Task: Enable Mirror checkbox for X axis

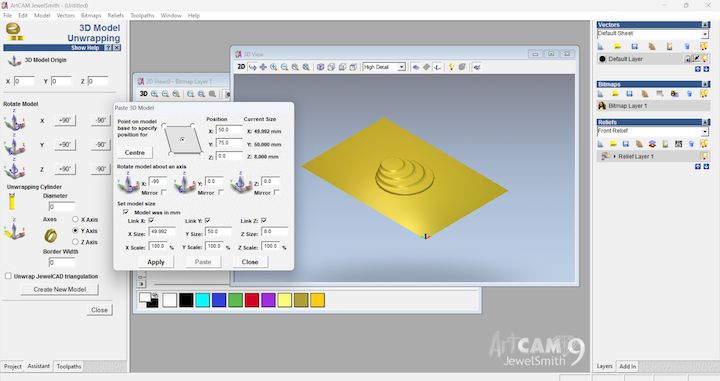Action: (x=163, y=192)
